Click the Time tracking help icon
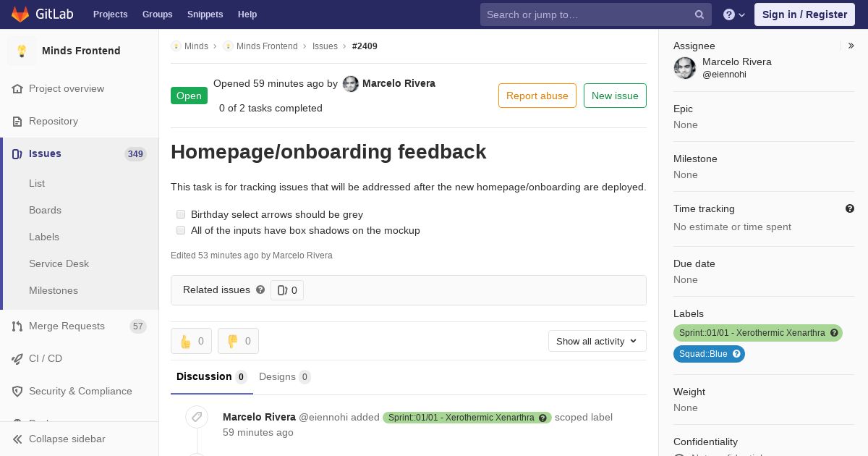This screenshot has height=456, width=868. 850,208
